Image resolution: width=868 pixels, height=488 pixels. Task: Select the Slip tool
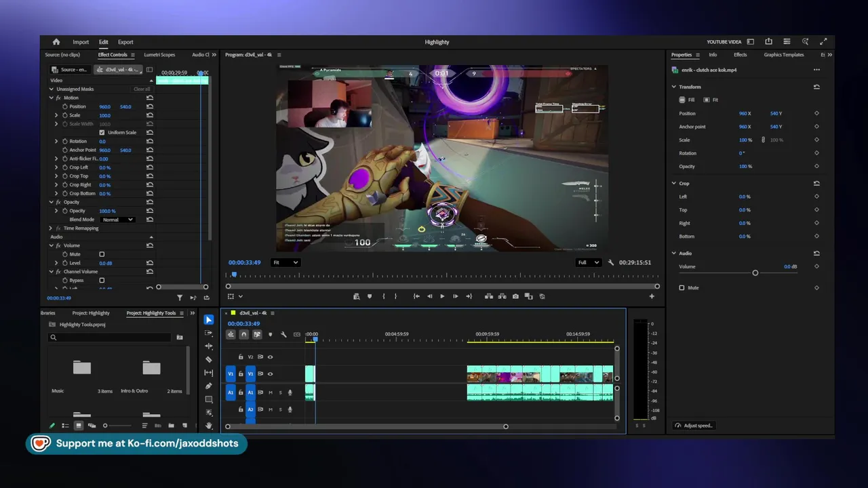coord(209,373)
